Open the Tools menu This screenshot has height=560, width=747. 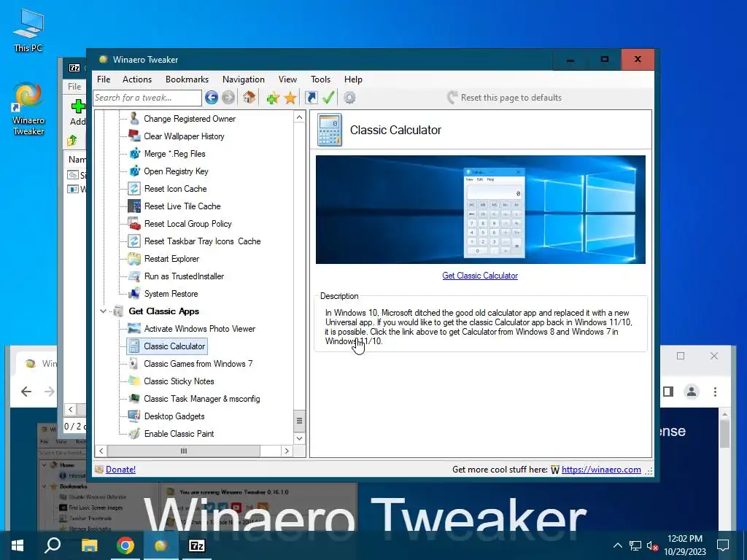pos(321,79)
